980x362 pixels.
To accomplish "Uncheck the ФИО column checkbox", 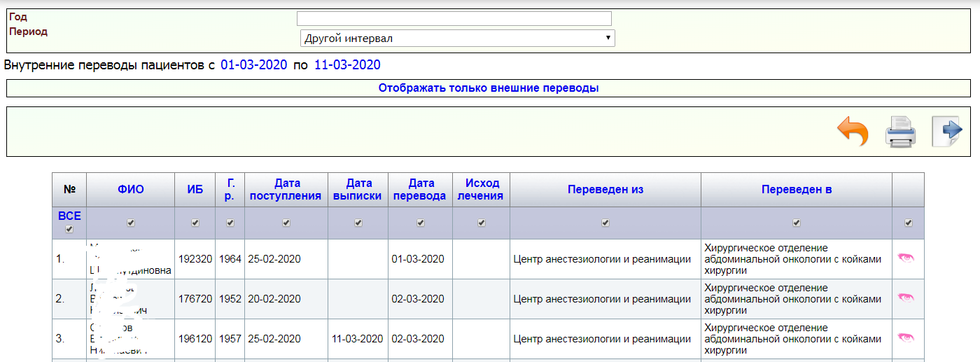I will 131,223.
